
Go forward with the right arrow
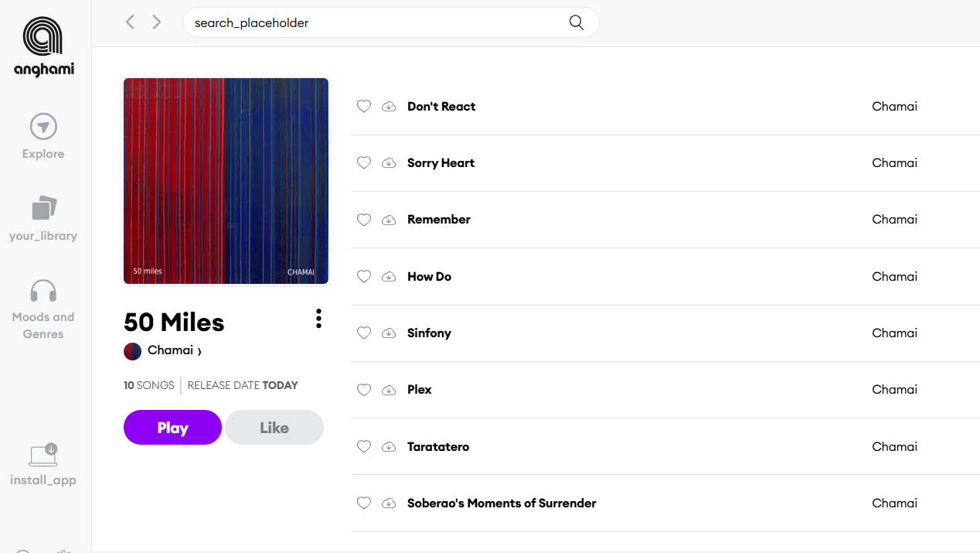[157, 22]
